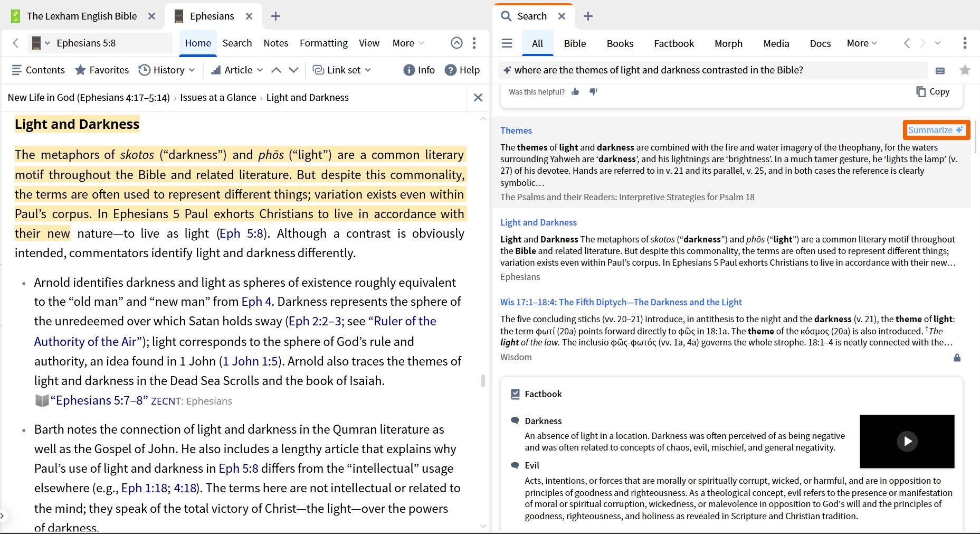Open a new tab in the left panel
The width and height of the screenshot is (980, 534).
click(x=275, y=16)
